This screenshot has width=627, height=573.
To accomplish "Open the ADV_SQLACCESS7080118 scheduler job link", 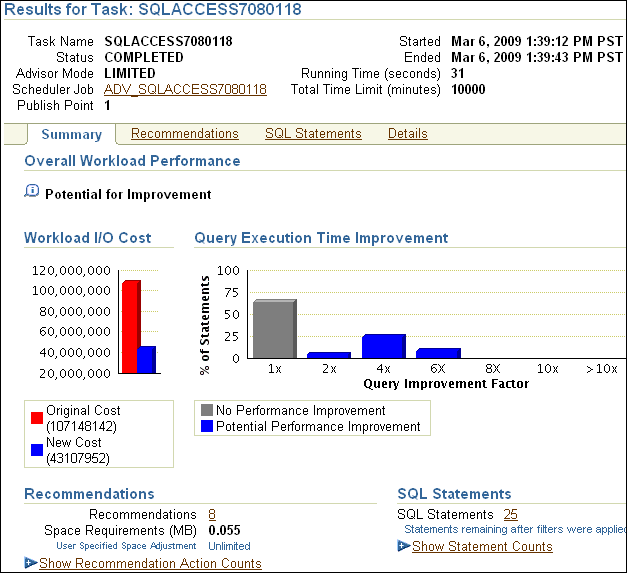I will (x=185, y=89).
